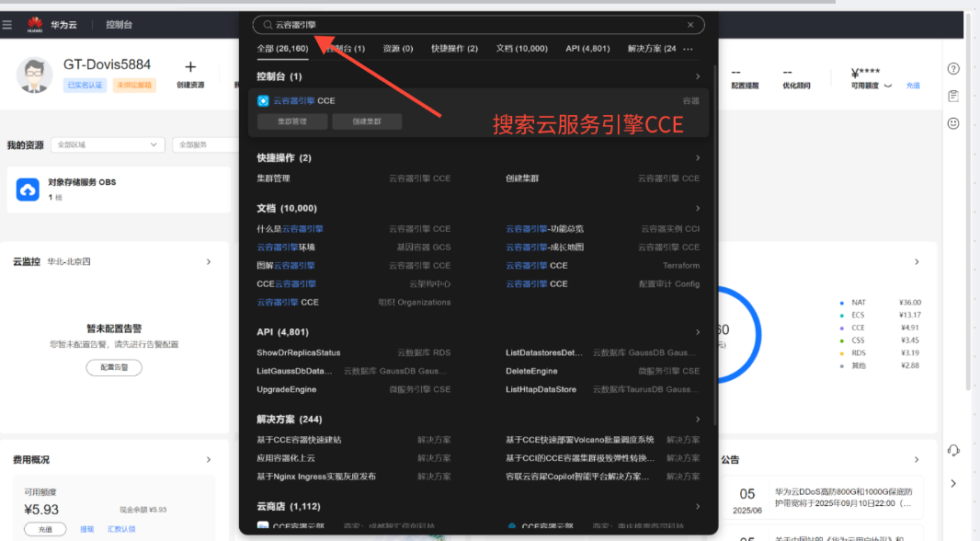Open the smiley feedback icon in right sidebar
This screenshot has width=980, height=541.
[953, 123]
